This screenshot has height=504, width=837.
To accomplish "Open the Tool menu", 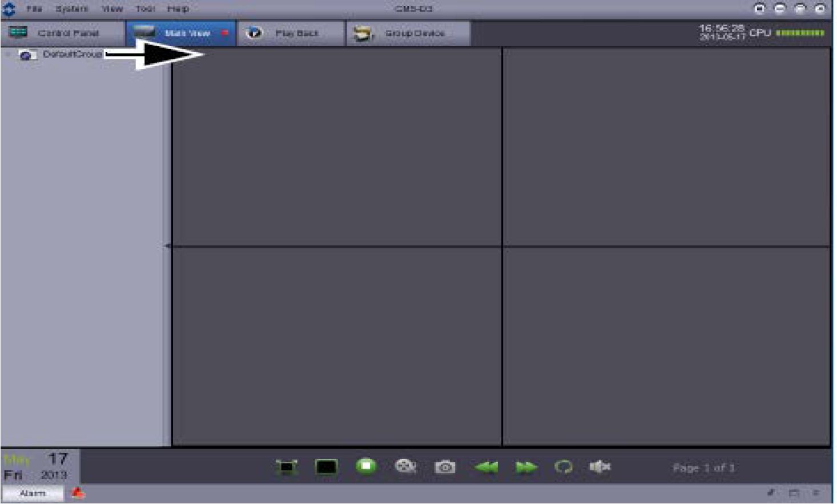I will [x=145, y=9].
